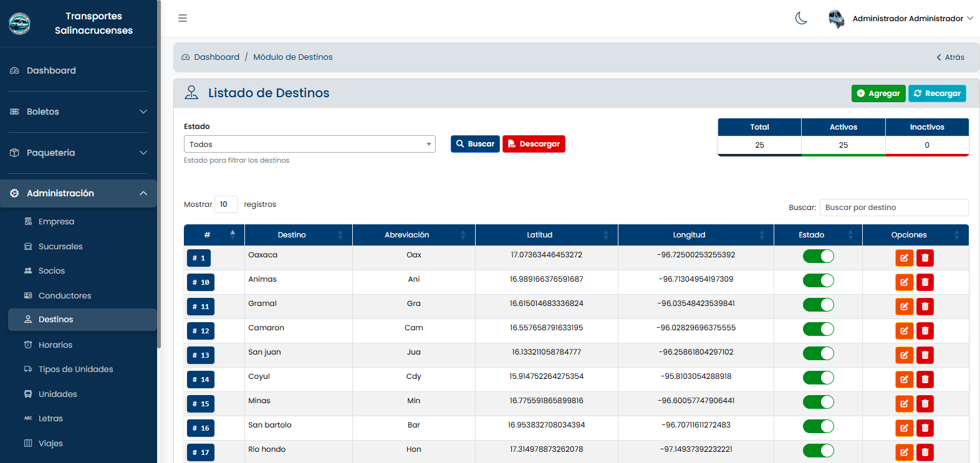
Task: Click the Descargar PDF button
Action: [534, 144]
